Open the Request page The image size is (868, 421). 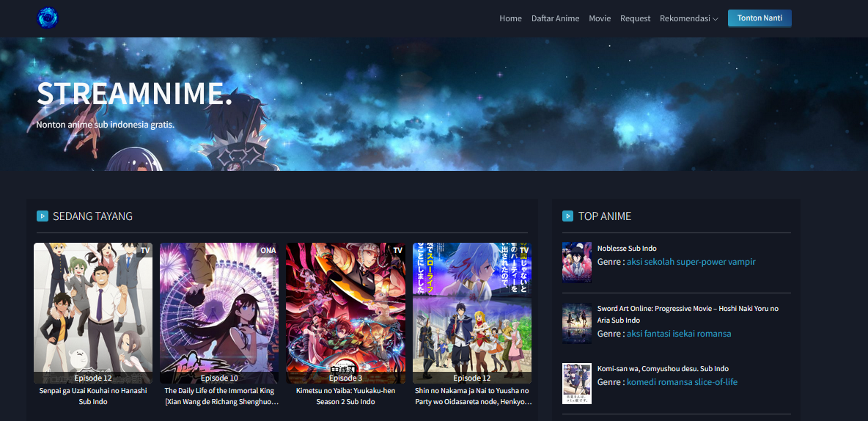point(635,18)
